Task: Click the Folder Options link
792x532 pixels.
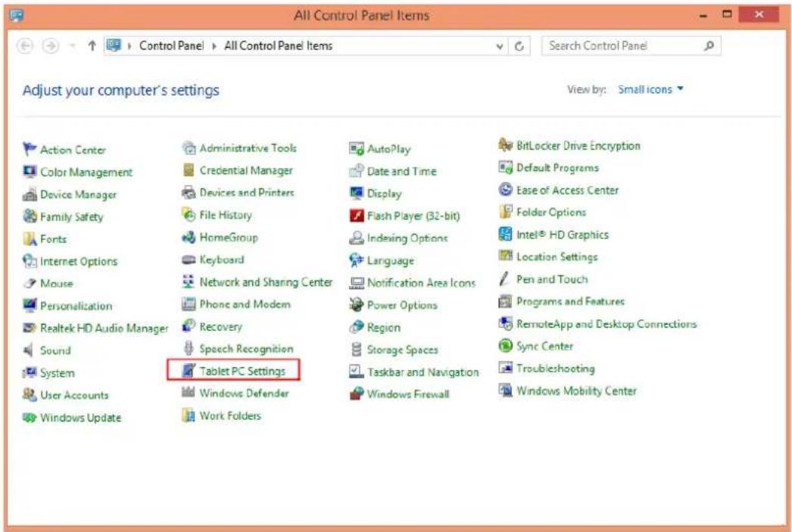Action: point(551,212)
